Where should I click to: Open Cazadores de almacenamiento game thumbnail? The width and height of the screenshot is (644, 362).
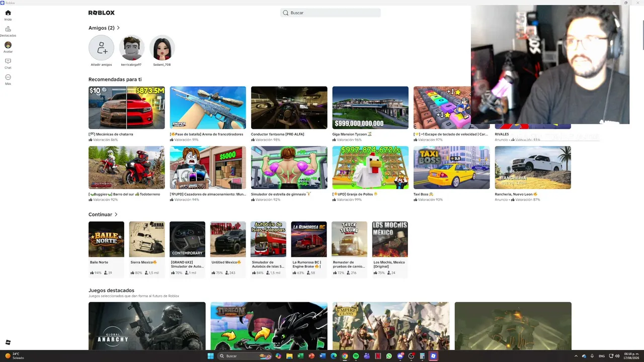click(208, 167)
